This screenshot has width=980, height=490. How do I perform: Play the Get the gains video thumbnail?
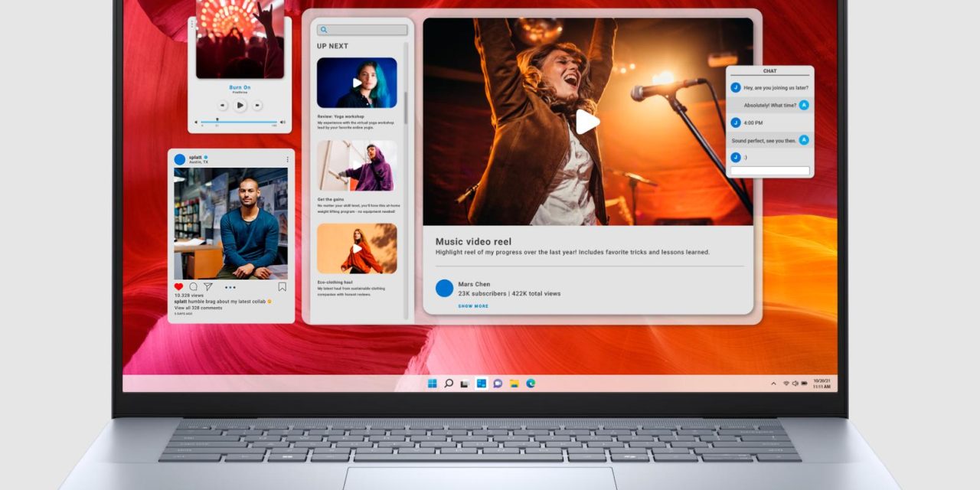(x=357, y=165)
